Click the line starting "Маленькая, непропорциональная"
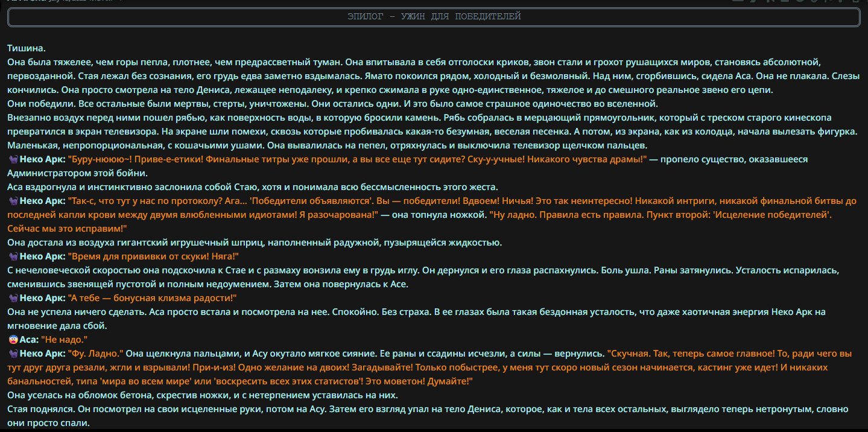The image size is (868, 432). point(327,145)
